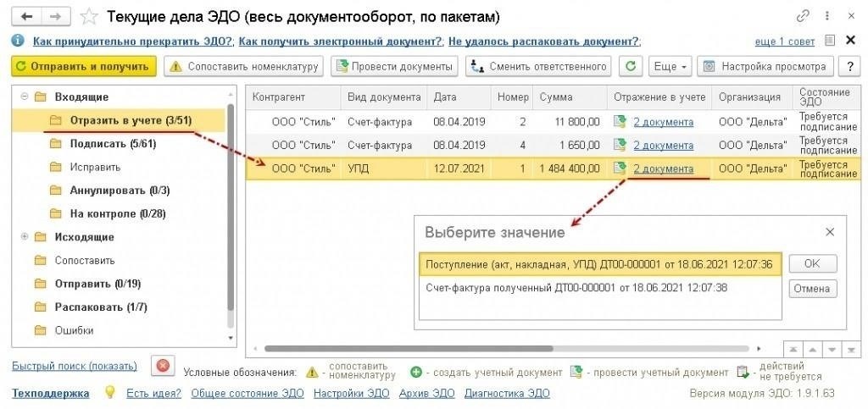Click 'Есть идея?' link
868x409 pixels.
coord(153,393)
